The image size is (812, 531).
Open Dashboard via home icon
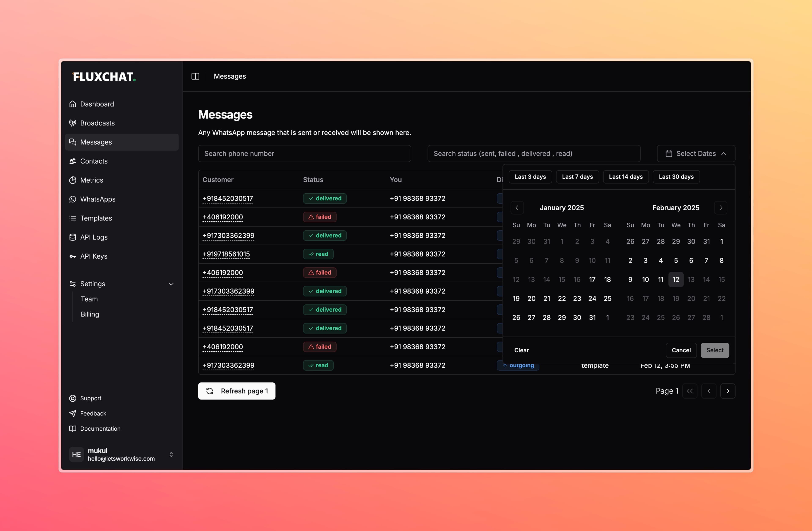click(x=73, y=104)
